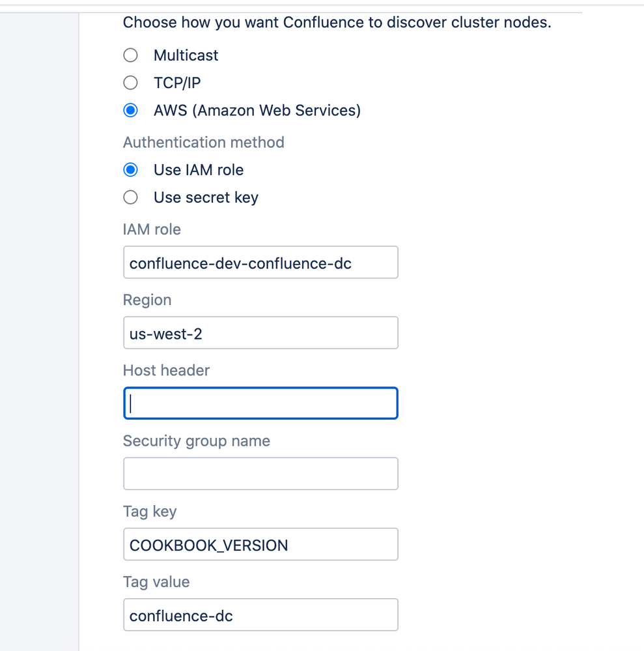Choose Use IAM role authentication

[130, 170]
